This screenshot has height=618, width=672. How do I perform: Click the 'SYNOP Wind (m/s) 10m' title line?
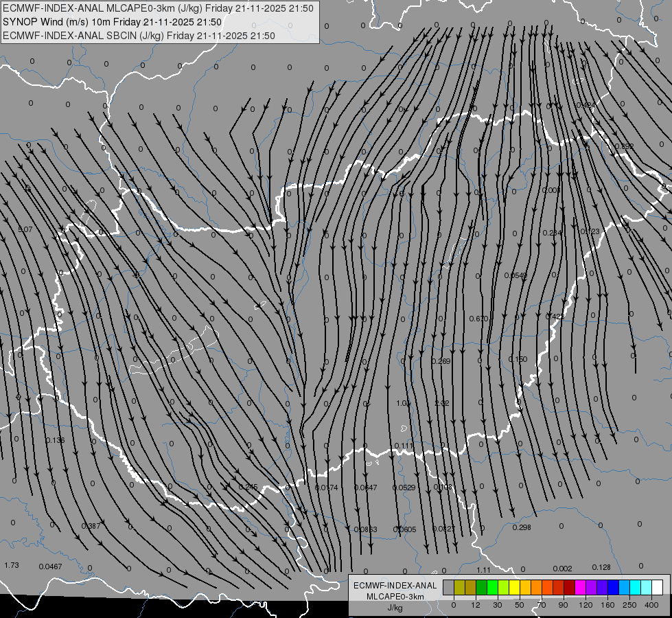[113, 22]
